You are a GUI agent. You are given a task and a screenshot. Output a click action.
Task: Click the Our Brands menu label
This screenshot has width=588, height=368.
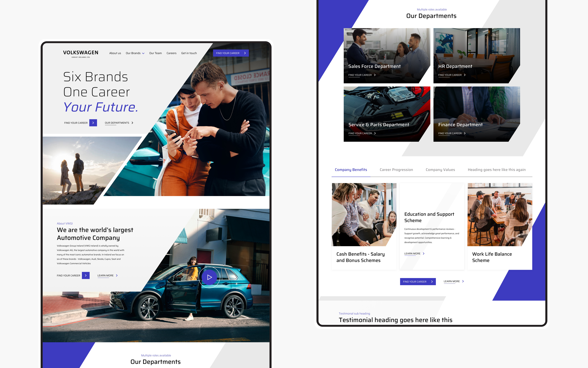coord(133,53)
